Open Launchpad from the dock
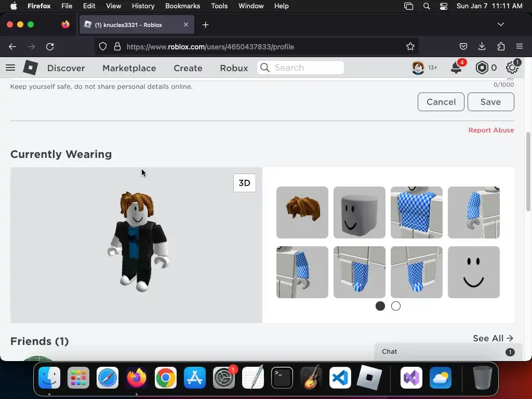Screen dimensions: 532x399 click(x=78, y=378)
